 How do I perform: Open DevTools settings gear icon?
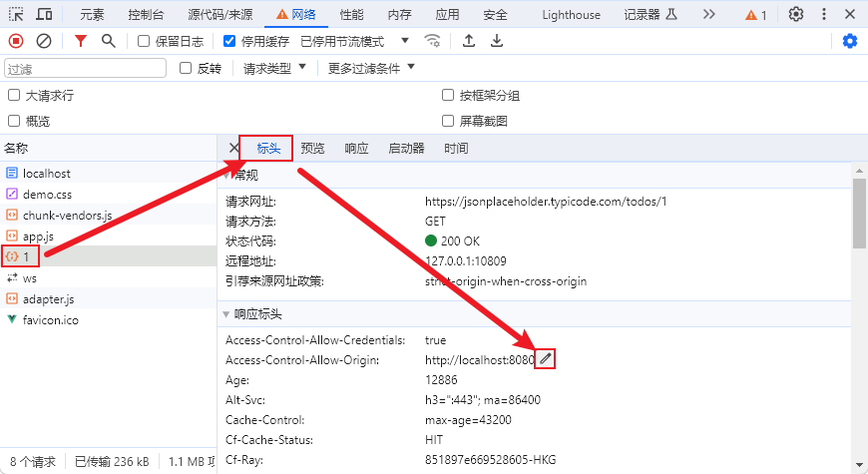pos(796,14)
